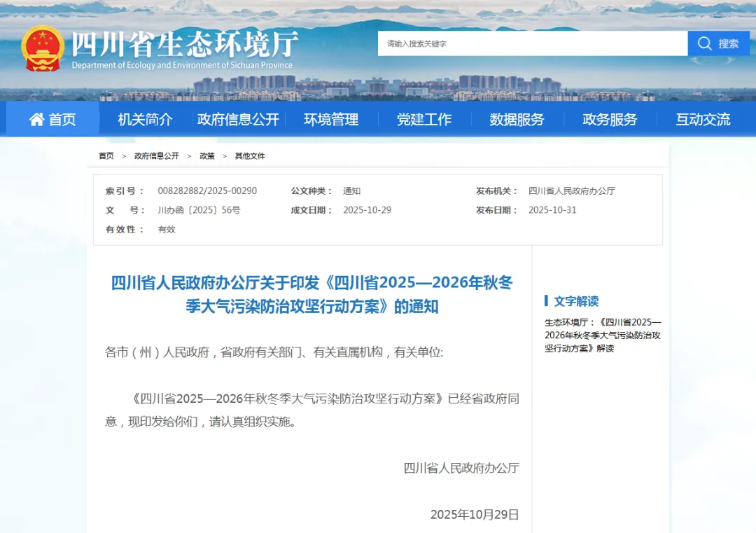Click the national emblem logo

[x=43, y=48]
